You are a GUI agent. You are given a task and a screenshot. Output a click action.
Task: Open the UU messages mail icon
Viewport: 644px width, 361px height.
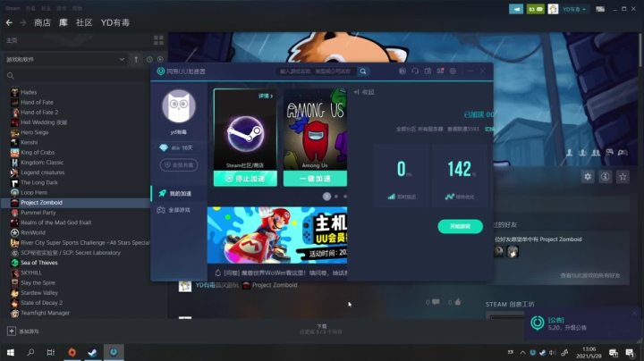click(x=440, y=71)
